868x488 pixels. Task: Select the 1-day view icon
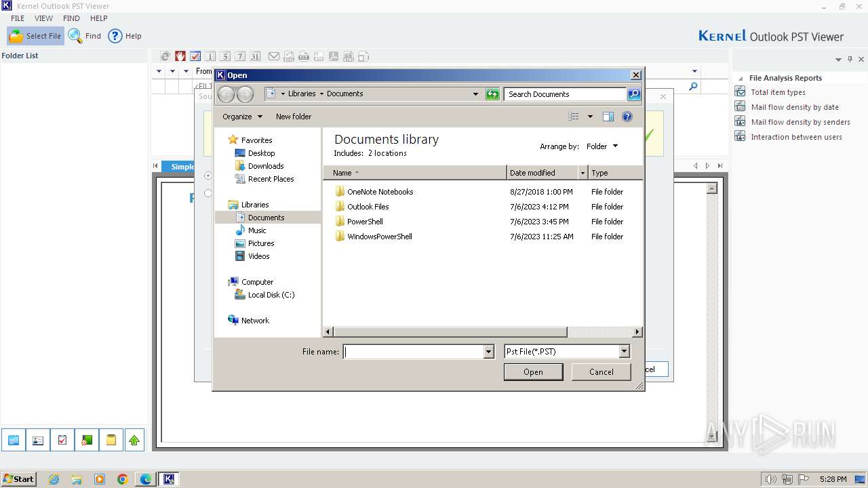(x=210, y=56)
